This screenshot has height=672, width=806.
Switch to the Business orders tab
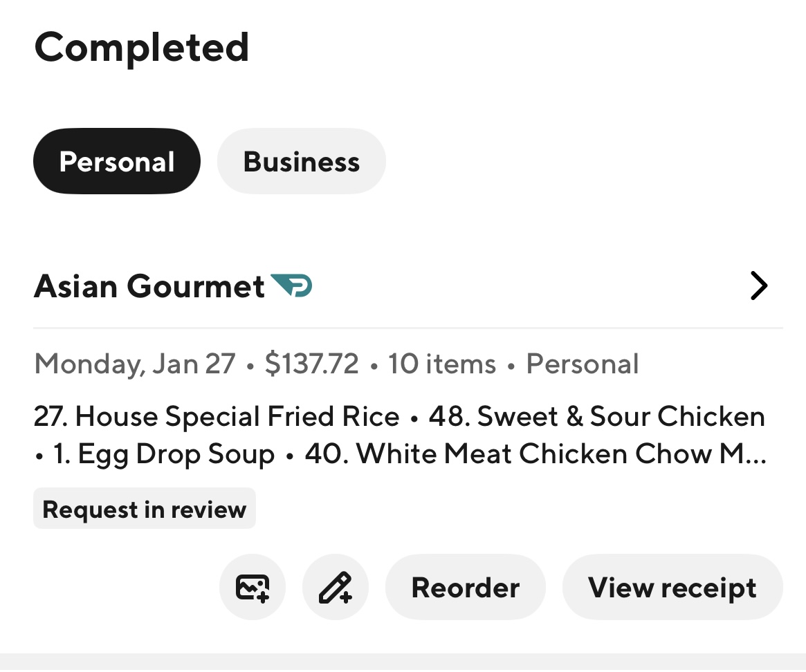(301, 161)
